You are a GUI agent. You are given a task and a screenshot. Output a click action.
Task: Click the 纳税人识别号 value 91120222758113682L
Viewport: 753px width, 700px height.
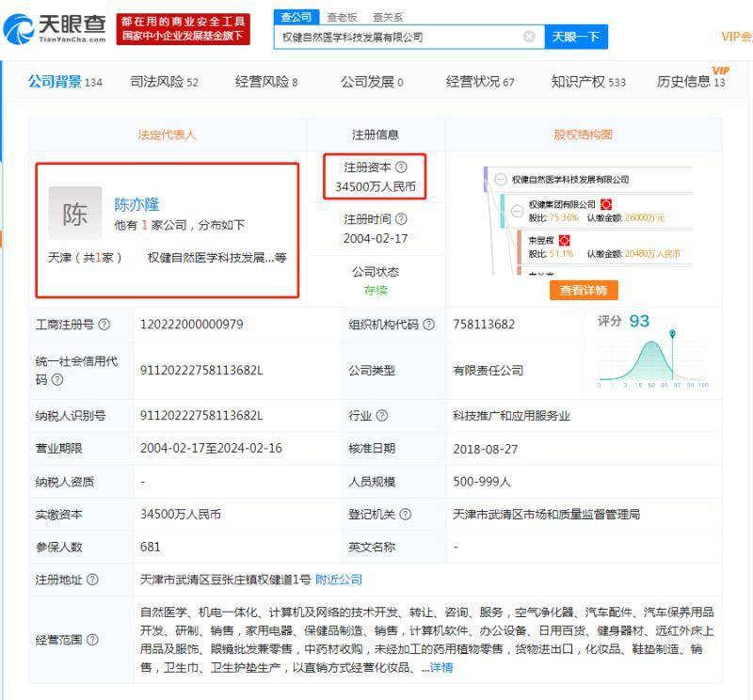click(201, 416)
